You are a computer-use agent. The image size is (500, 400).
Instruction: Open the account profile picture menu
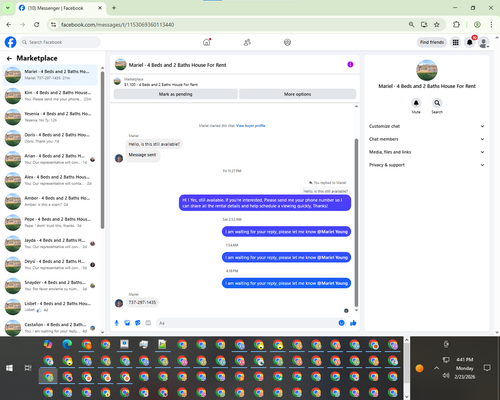click(483, 42)
